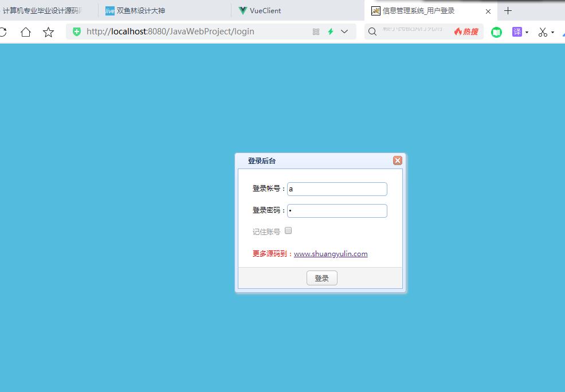Open the www.shuangyulin.com link
This screenshot has width=565, height=392.
point(331,254)
